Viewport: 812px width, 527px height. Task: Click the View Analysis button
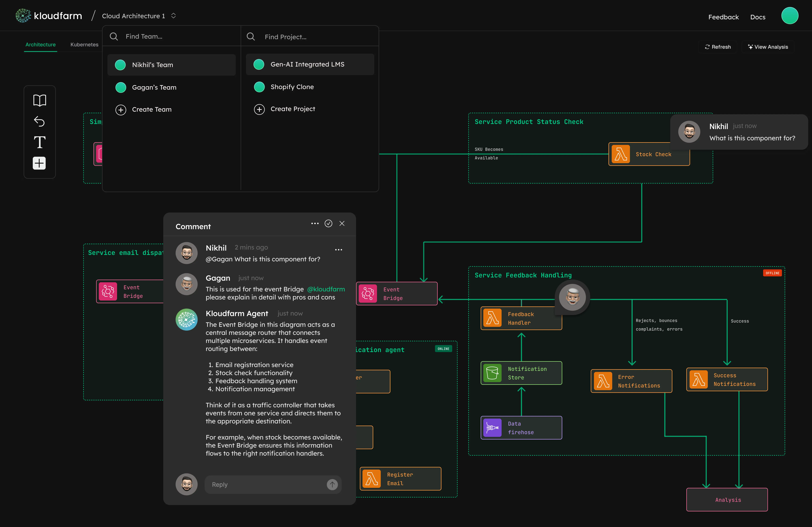768,47
